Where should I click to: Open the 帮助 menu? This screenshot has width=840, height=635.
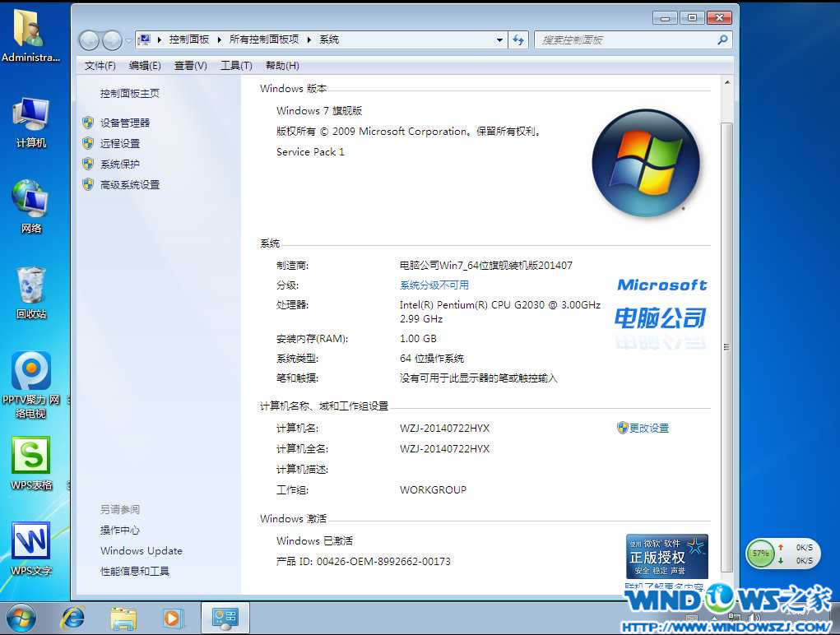[281, 65]
